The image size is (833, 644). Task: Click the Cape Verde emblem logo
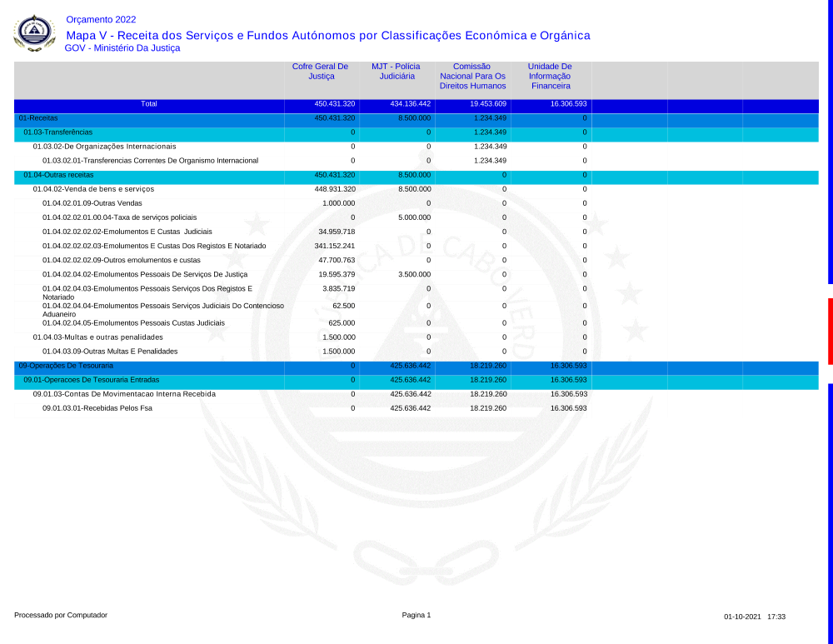(x=34, y=33)
